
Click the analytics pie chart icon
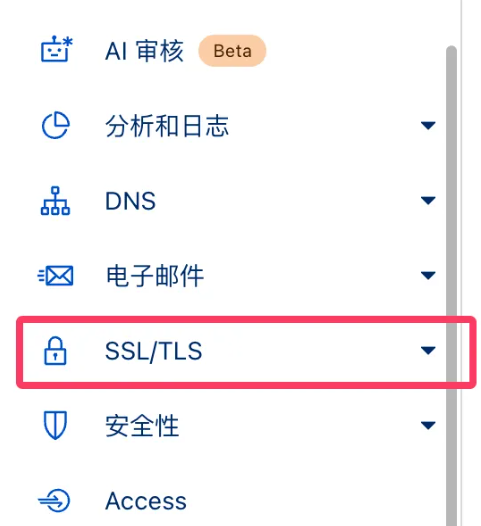click(x=56, y=125)
